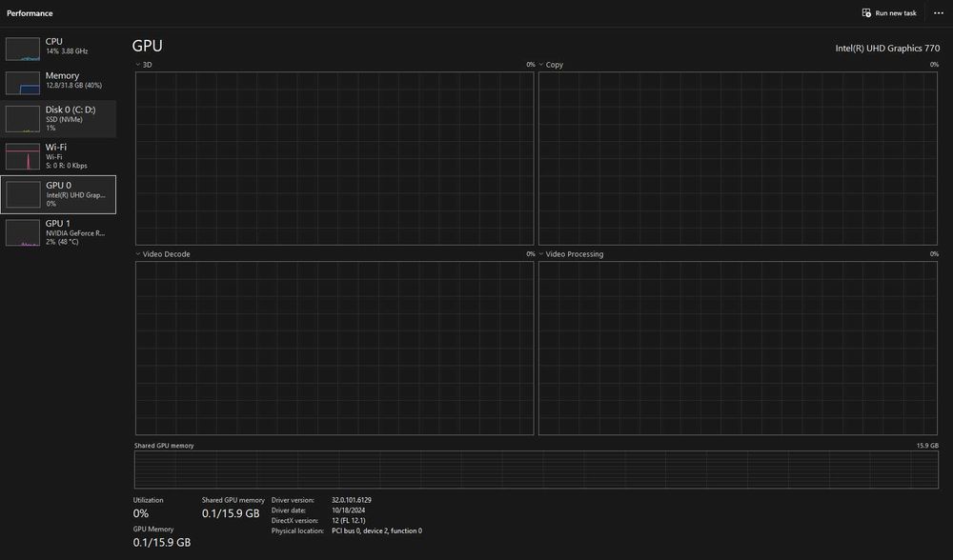Click the Driver version field label
The image size is (953, 560).
[x=293, y=500]
